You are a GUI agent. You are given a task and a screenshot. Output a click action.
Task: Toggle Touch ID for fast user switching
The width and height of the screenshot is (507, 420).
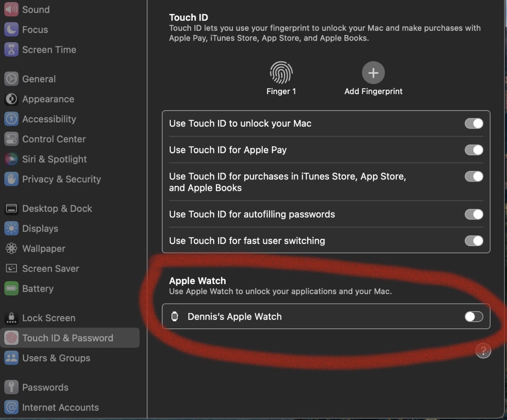474,241
